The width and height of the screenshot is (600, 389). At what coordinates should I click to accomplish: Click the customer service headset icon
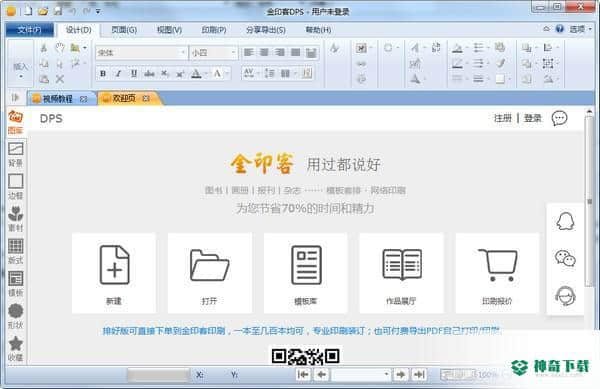pos(565,295)
